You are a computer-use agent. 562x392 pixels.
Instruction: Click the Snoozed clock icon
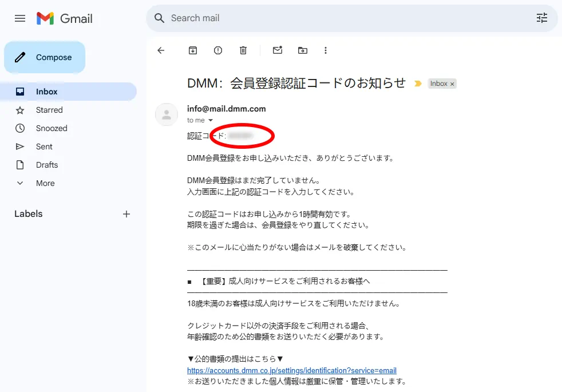coord(20,128)
